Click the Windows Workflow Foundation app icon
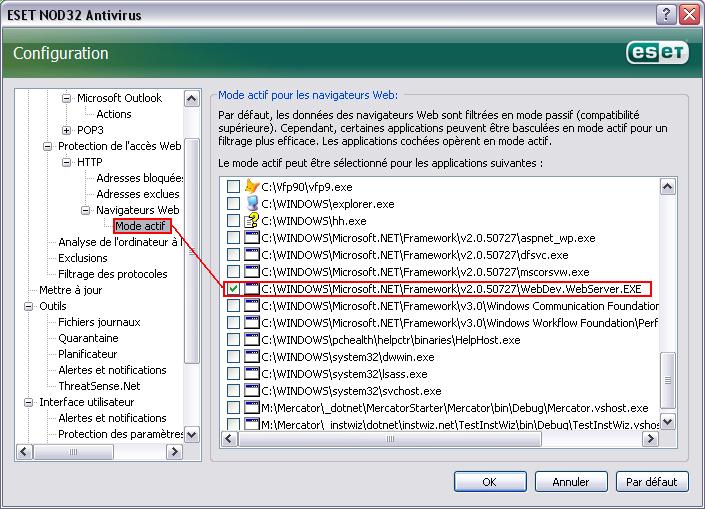Screen dimensions: 705x509 click(x=252, y=323)
